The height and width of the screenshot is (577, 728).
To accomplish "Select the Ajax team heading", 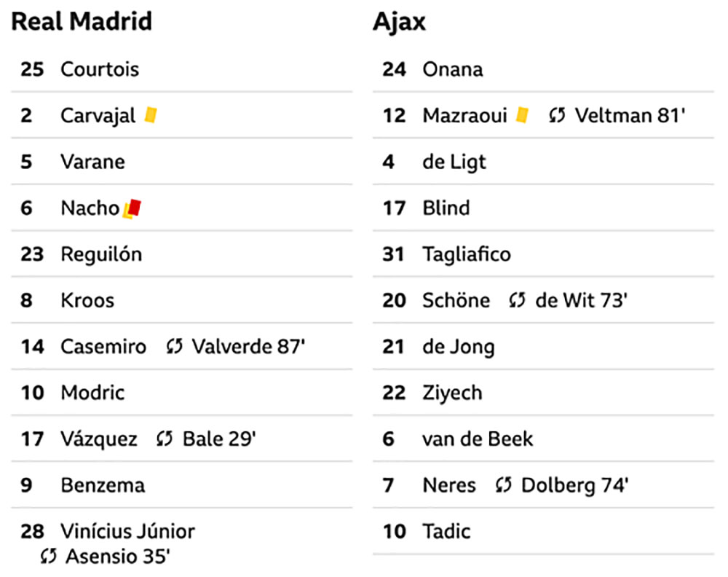I will [399, 23].
